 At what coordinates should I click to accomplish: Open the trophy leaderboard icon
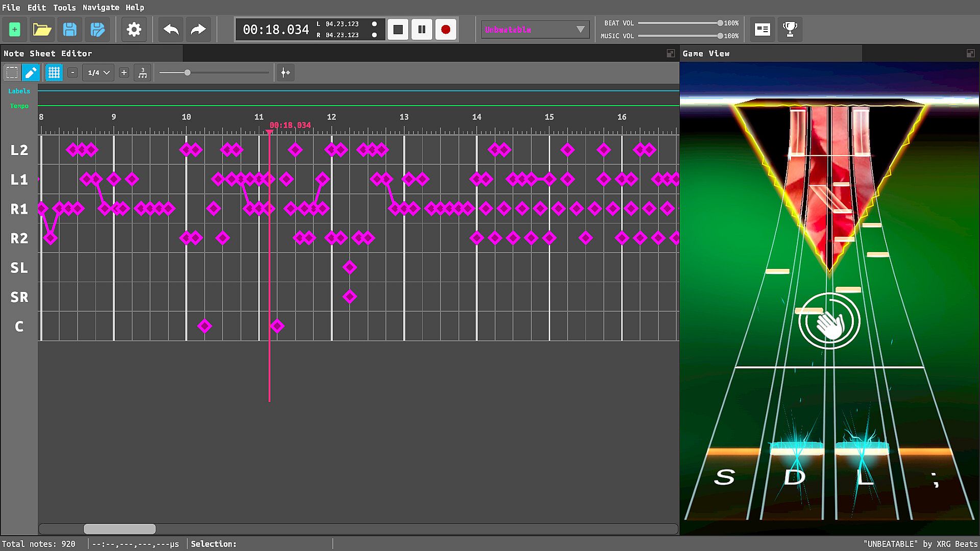tap(790, 30)
